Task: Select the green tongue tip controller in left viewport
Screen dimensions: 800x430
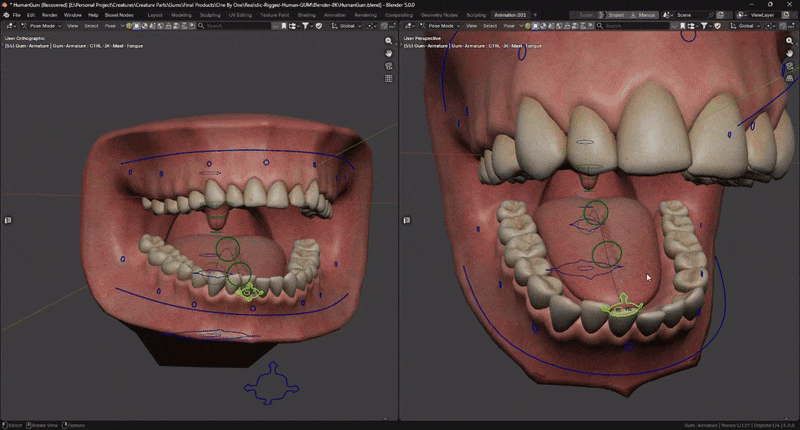Action: tap(249, 293)
